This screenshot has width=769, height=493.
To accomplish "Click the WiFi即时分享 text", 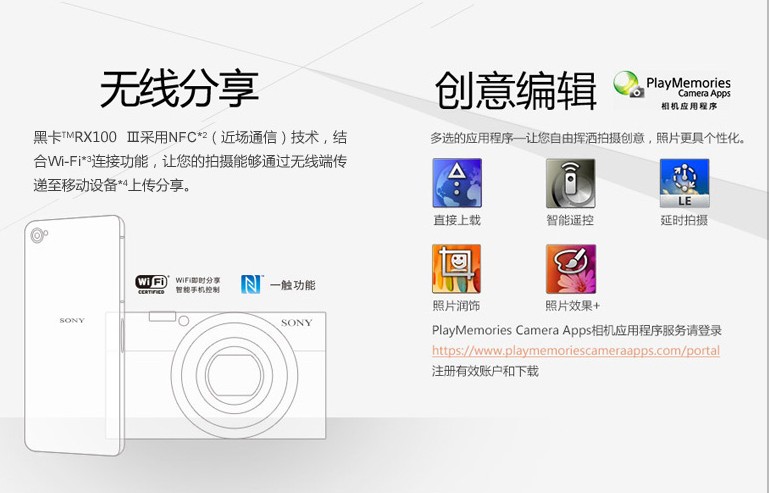I will [x=198, y=280].
